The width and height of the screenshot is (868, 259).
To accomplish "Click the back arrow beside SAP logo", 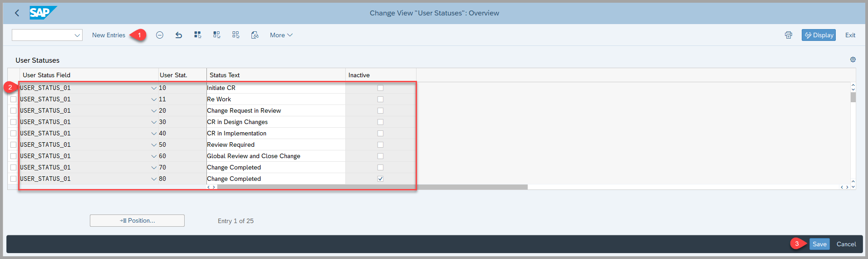I will (17, 13).
